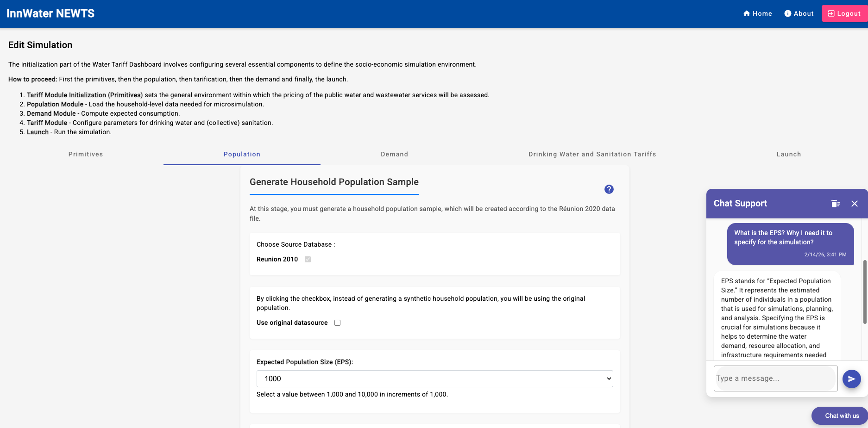Image resolution: width=868 pixels, height=428 pixels.
Task: Switch to the Primitives tab
Action: click(85, 154)
